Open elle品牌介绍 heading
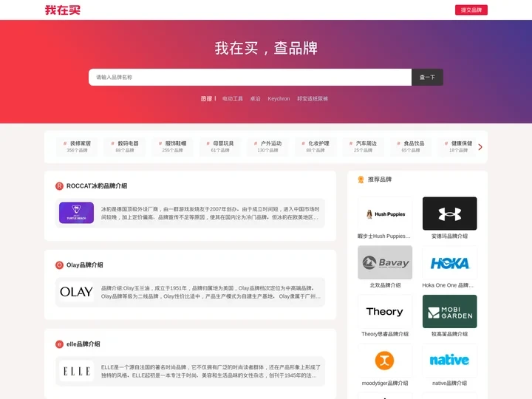 coord(83,344)
